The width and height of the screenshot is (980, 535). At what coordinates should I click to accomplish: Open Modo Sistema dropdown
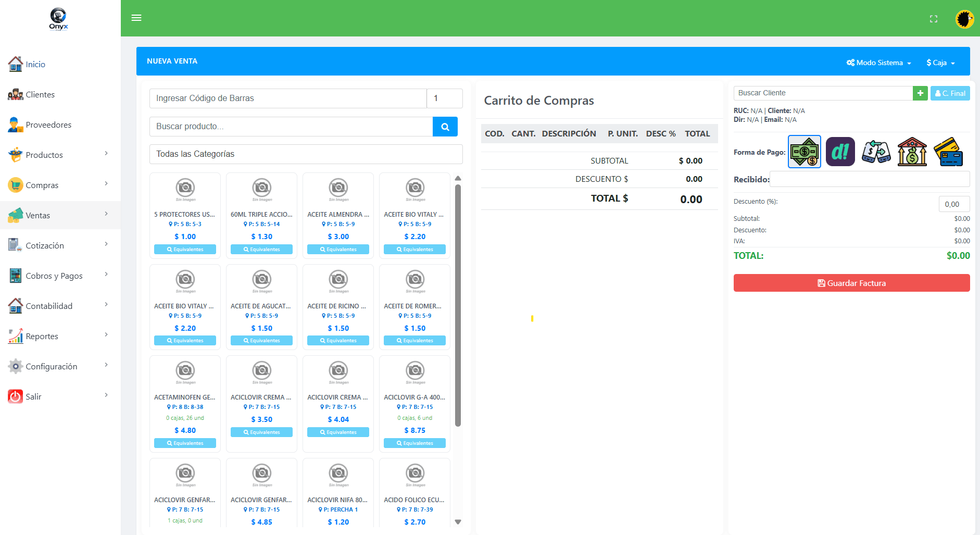click(878, 63)
